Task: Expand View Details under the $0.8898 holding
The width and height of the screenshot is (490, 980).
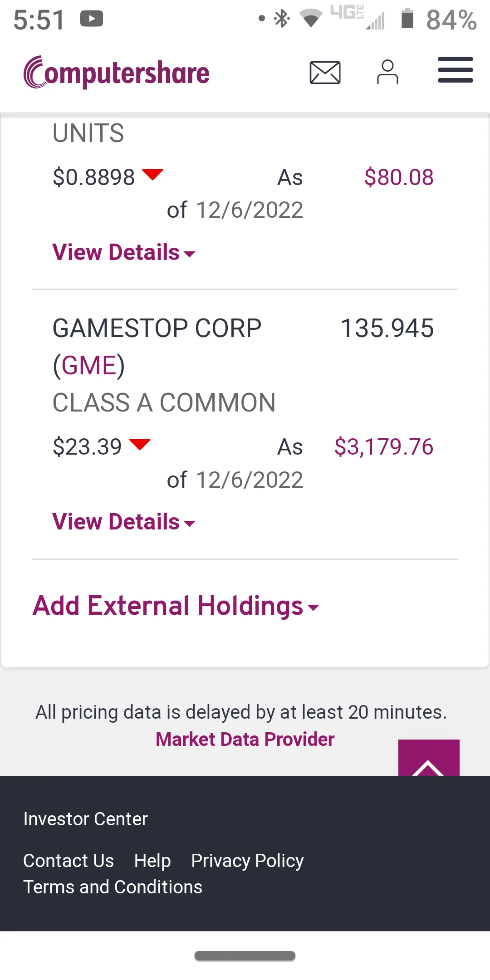Action: [x=123, y=252]
